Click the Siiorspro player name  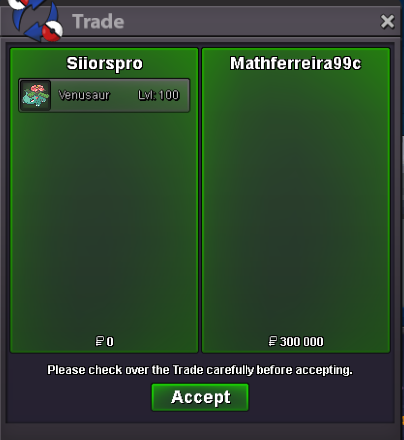(105, 63)
